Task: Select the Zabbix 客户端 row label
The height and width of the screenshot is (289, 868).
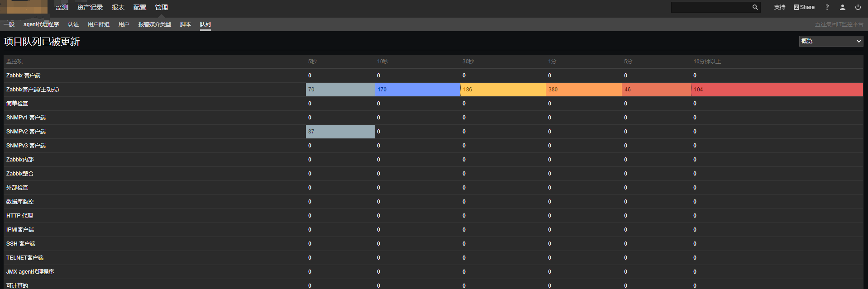Action: click(x=24, y=76)
